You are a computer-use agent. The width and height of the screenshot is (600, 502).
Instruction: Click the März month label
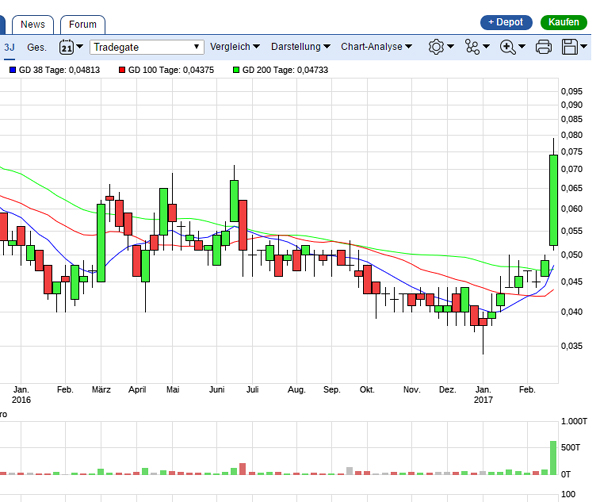(101, 390)
